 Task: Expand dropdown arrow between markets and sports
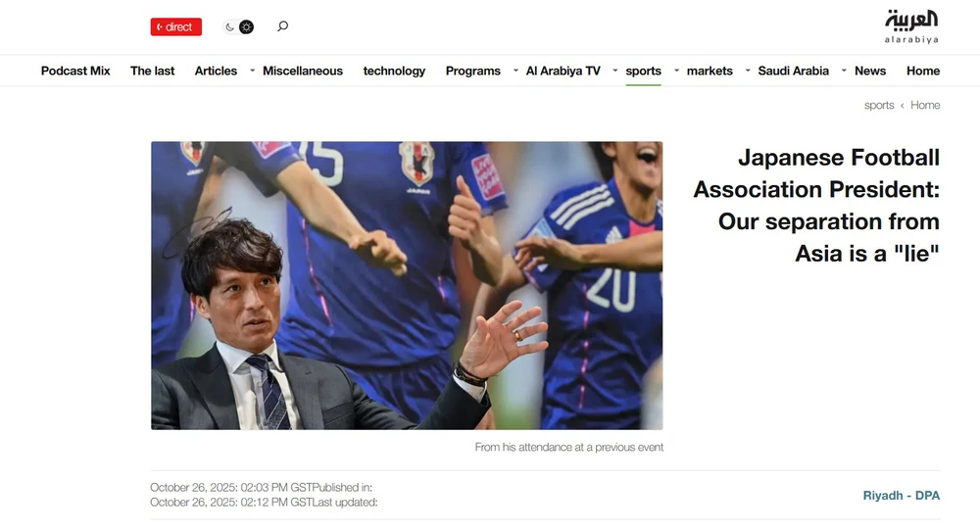pos(676,71)
